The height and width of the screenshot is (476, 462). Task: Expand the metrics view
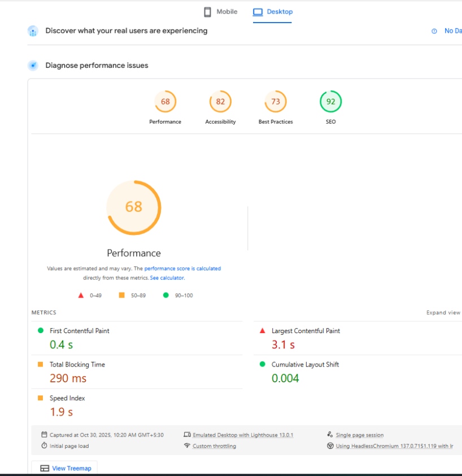[x=443, y=313]
